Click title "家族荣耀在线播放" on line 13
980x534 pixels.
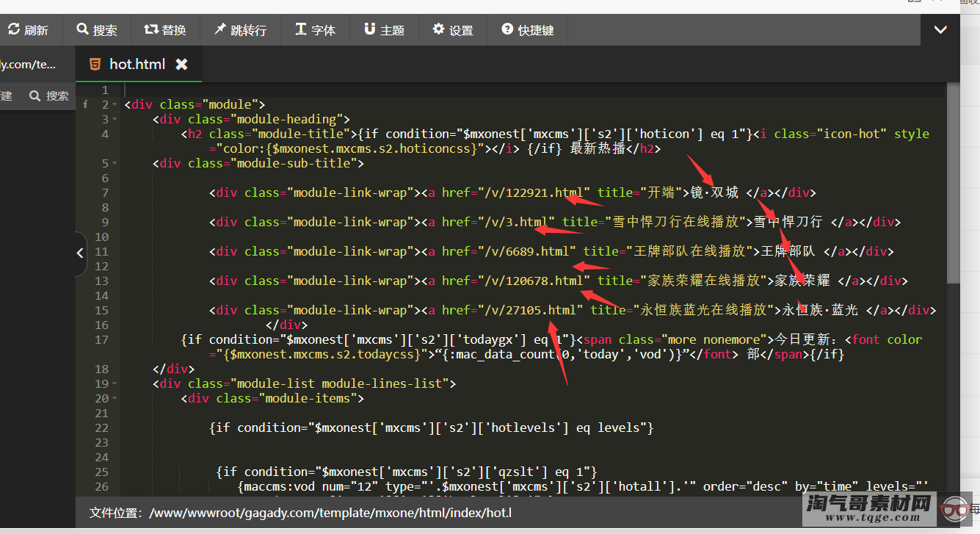coord(703,281)
